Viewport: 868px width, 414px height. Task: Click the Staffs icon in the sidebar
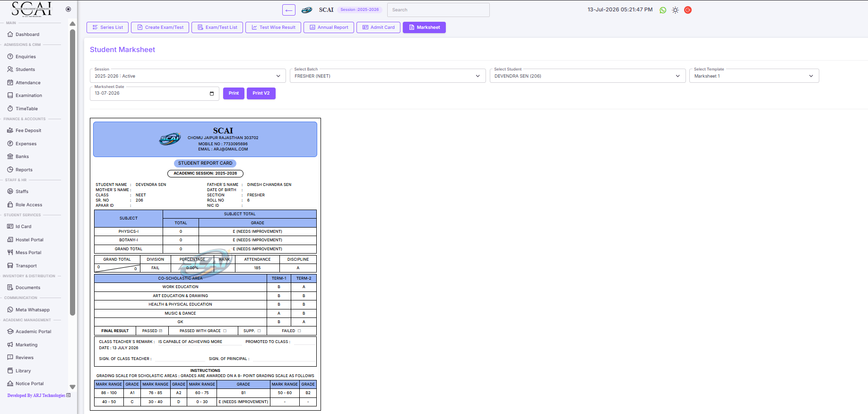10,191
